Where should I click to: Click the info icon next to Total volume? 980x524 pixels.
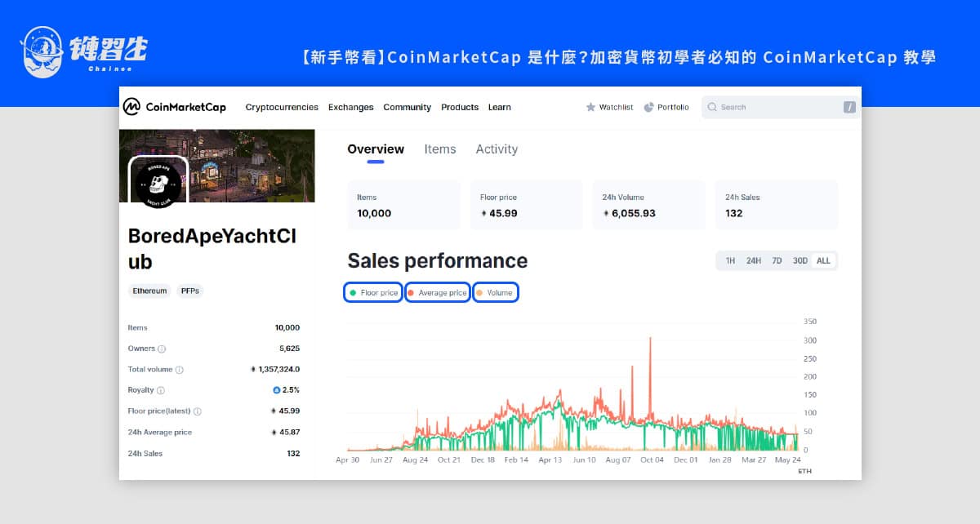(x=180, y=370)
